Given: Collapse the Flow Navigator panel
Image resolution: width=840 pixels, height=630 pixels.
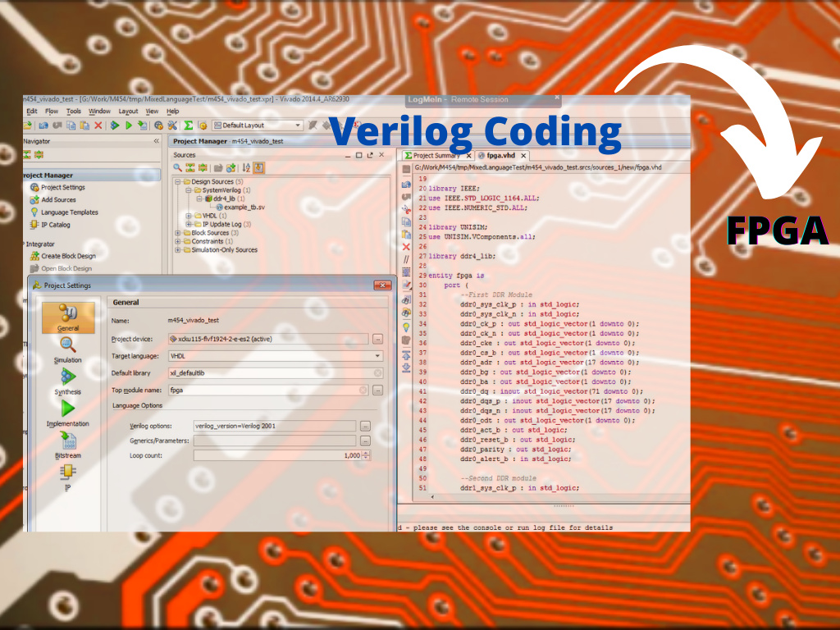Looking at the screenshot, I should tap(157, 140).
